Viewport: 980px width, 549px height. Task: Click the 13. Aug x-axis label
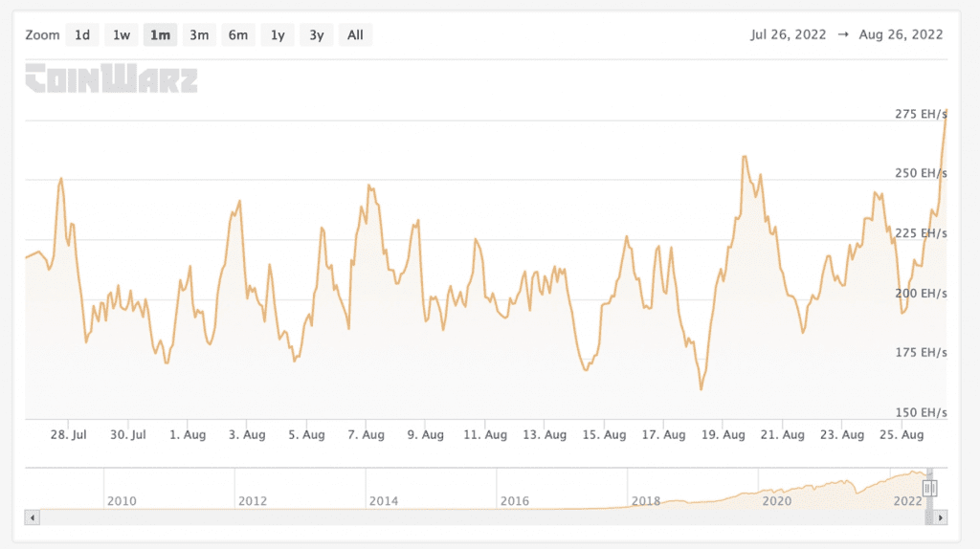click(545, 434)
